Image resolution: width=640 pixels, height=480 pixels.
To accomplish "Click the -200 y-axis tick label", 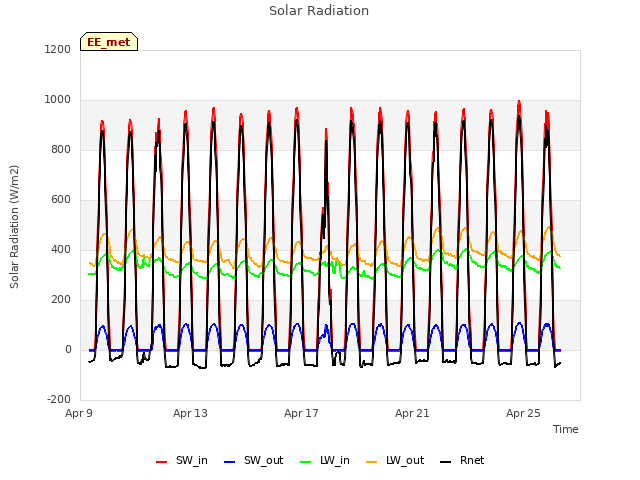I will point(59,400).
